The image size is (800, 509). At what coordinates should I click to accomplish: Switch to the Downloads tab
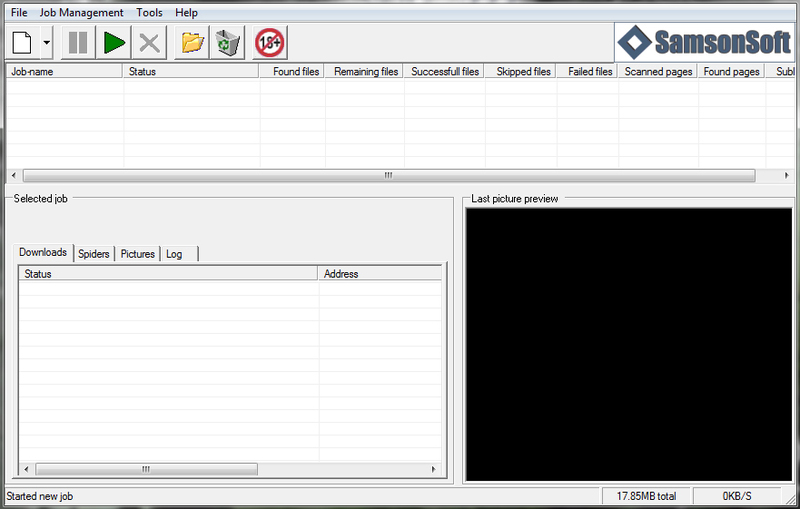tap(43, 252)
